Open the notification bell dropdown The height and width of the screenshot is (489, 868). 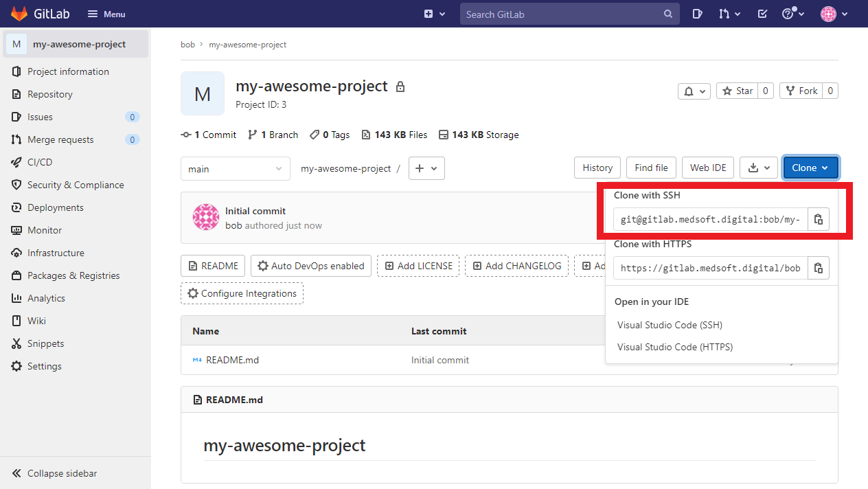[694, 91]
